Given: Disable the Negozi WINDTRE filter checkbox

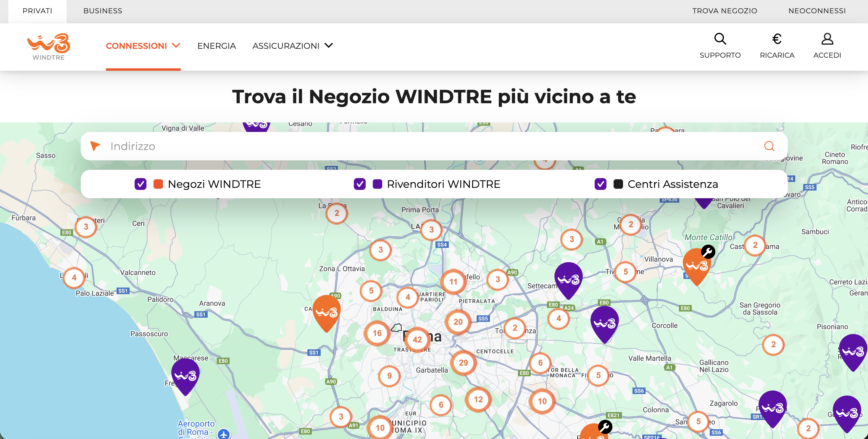Looking at the screenshot, I should pos(140,184).
